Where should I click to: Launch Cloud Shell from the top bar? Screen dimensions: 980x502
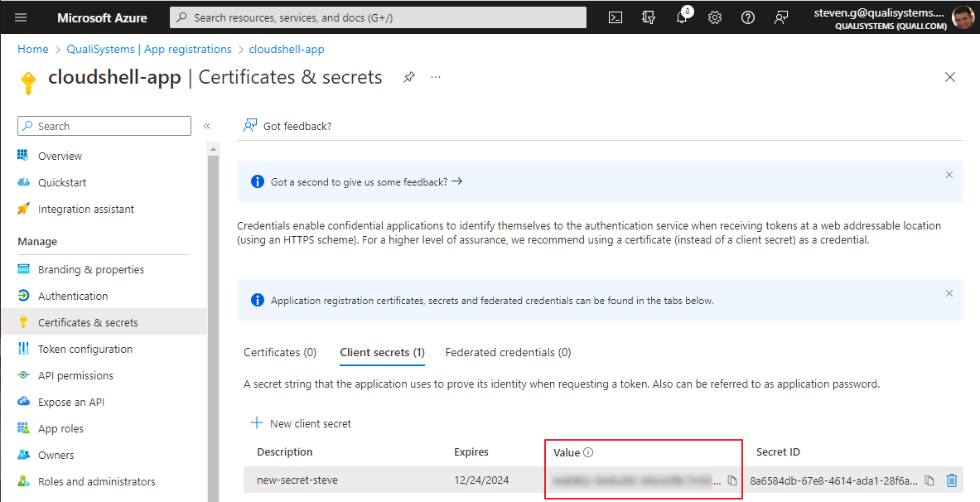(x=616, y=17)
